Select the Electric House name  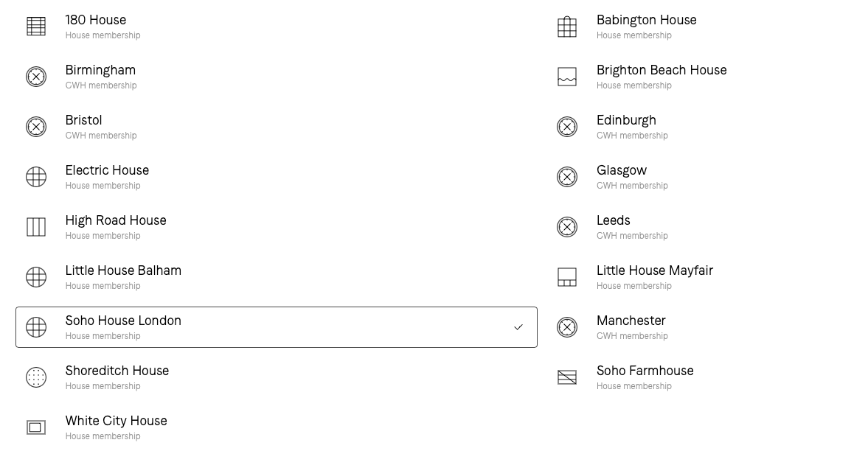pyautogui.click(x=107, y=170)
